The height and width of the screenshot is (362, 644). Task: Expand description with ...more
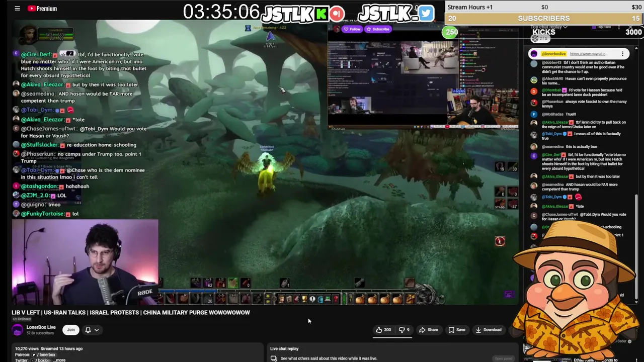coord(59,360)
